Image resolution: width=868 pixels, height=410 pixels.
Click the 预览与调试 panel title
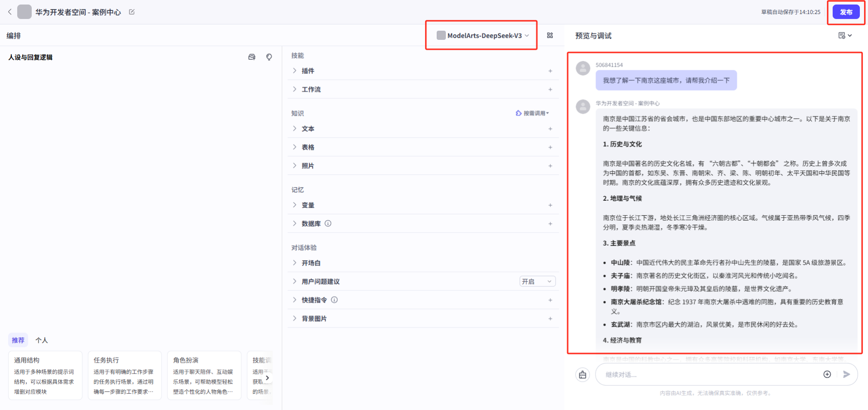(x=593, y=36)
